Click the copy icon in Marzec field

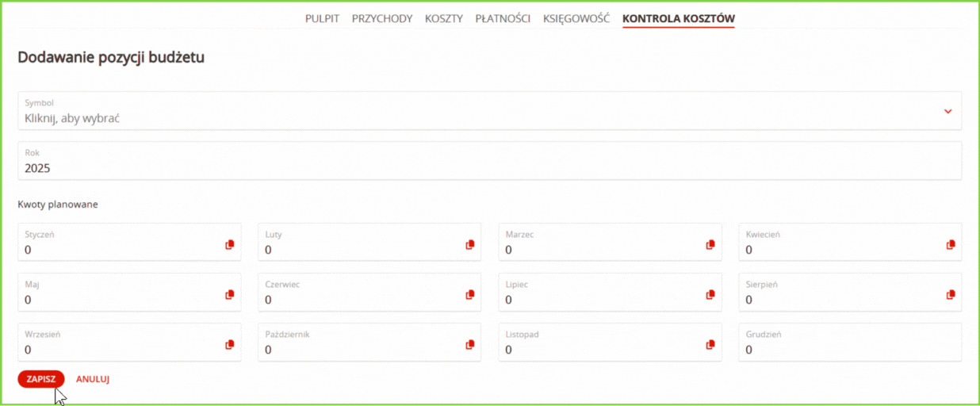coord(710,245)
